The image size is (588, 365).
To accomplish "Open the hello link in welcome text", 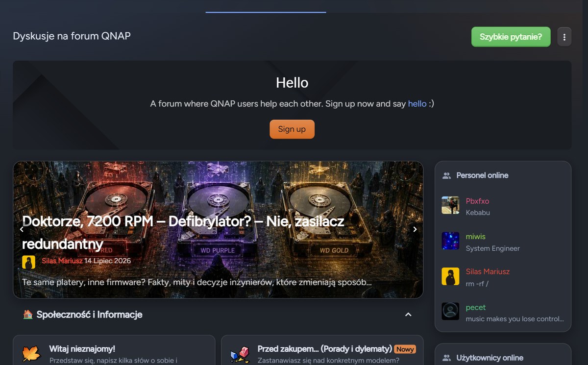I will pos(417,104).
